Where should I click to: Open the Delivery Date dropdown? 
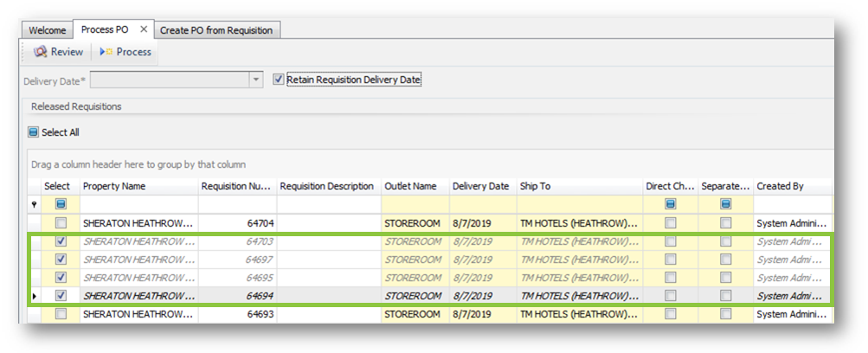255,80
